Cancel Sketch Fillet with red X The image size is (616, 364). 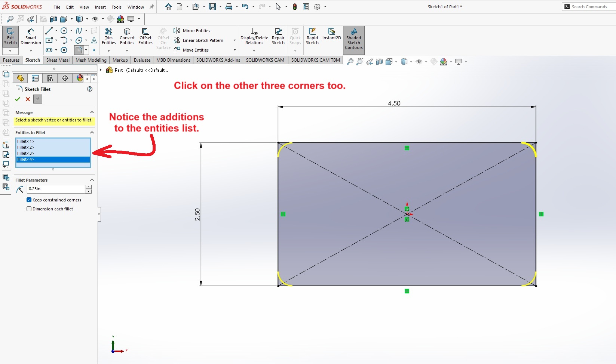click(x=28, y=99)
